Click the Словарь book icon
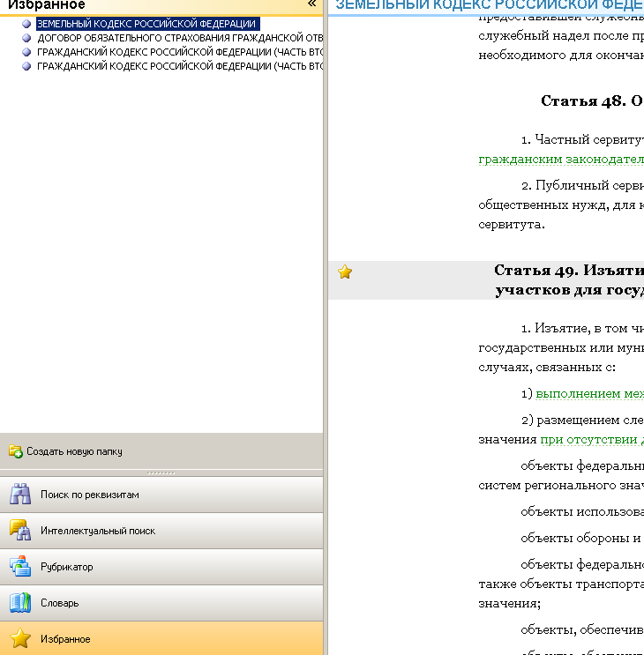 [20, 603]
